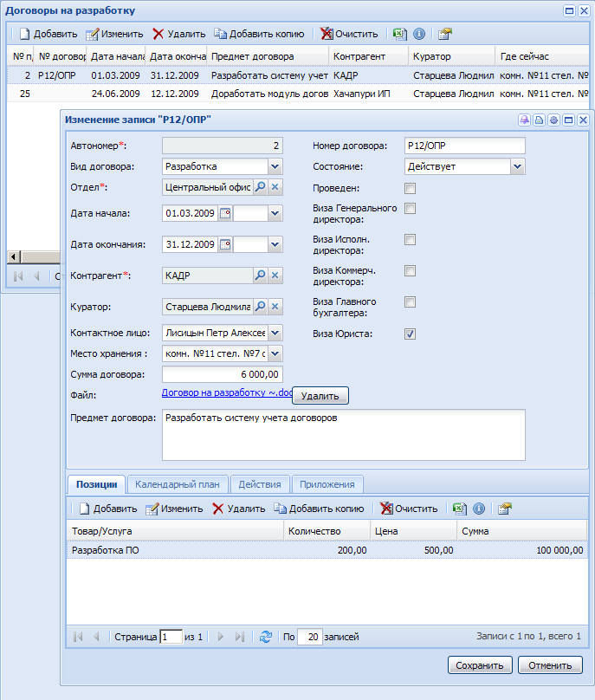This screenshot has width=595, height=700.
Task: Enable the Проведен checkbox
Action: [x=411, y=188]
